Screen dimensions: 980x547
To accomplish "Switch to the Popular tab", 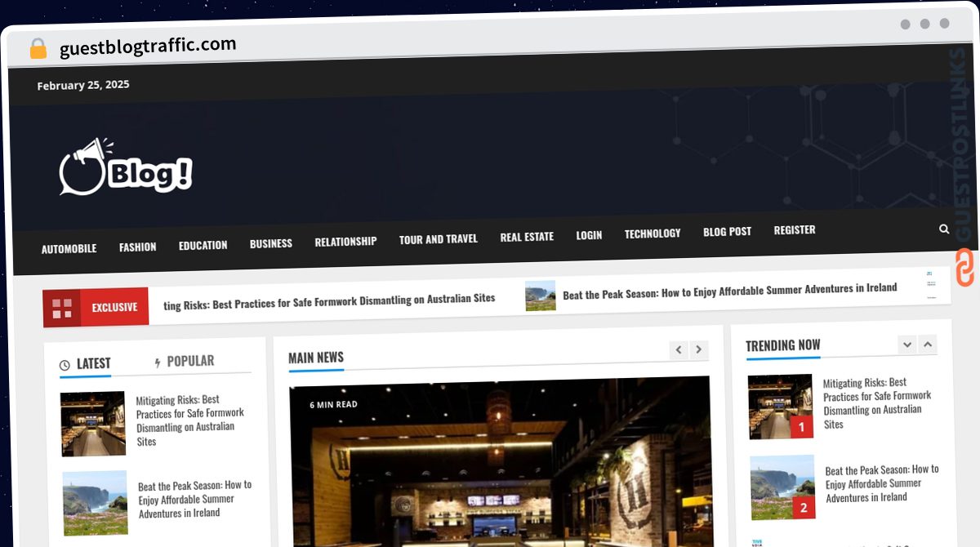I will point(184,361).
